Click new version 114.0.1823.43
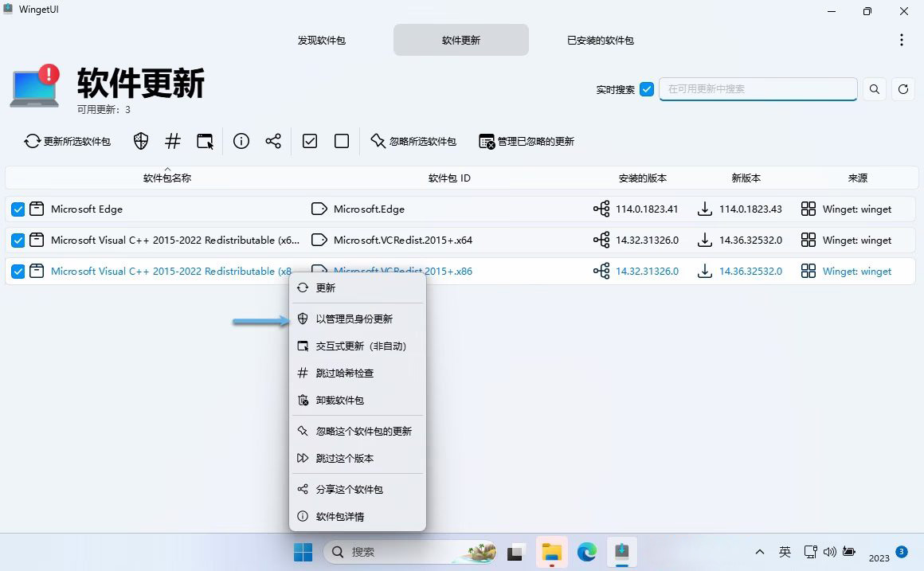Screen dimensions: 924x571 tap(750, 209)
